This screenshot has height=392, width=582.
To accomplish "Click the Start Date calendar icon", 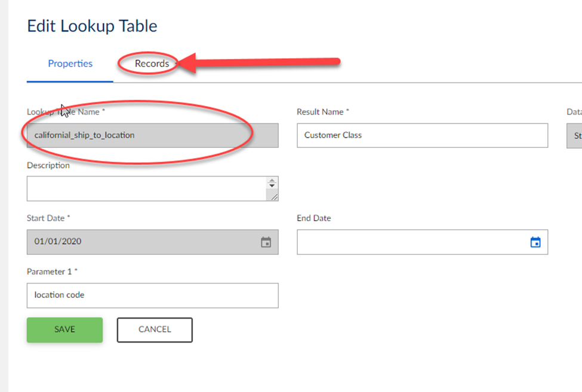I will coord(266,242).
